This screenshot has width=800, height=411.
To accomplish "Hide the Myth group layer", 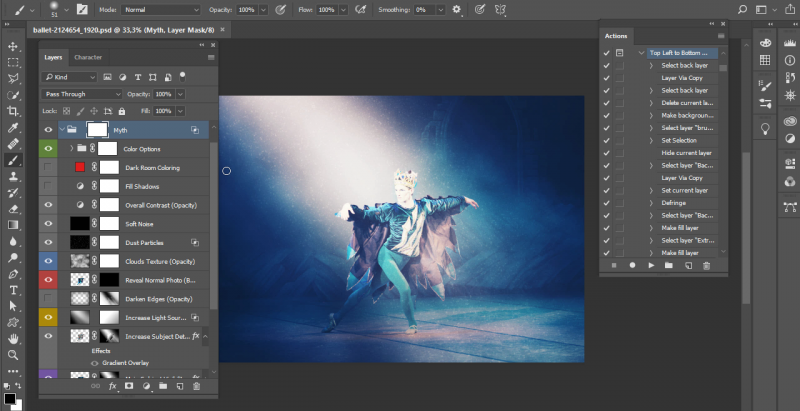I will tap(48, 130).
